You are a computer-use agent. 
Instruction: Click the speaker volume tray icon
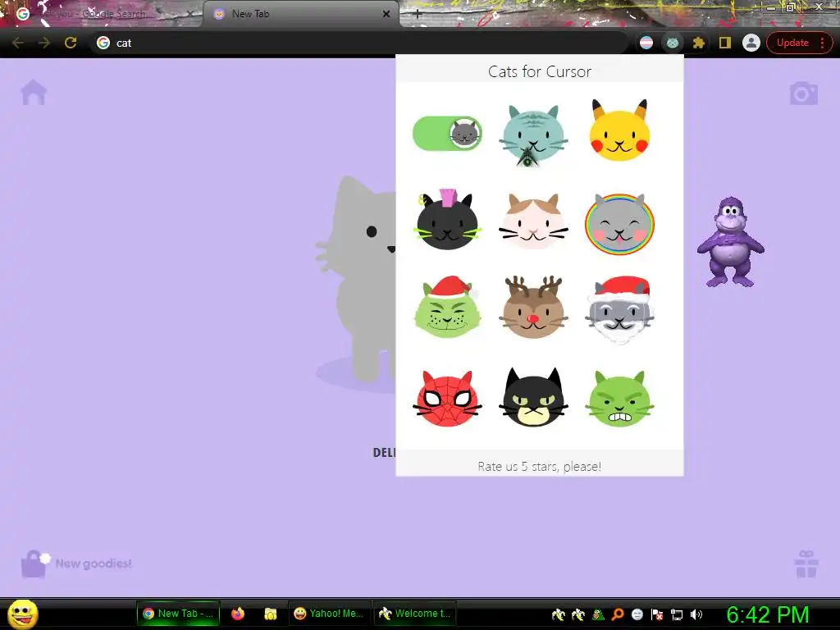(x=696, y=614)
